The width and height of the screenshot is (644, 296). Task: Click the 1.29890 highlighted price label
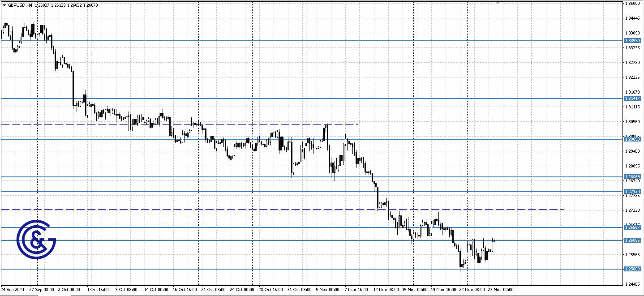[633, 139]
